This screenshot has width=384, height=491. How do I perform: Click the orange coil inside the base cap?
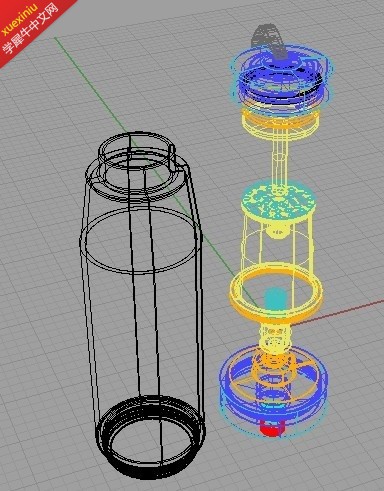tap(274, 366)
